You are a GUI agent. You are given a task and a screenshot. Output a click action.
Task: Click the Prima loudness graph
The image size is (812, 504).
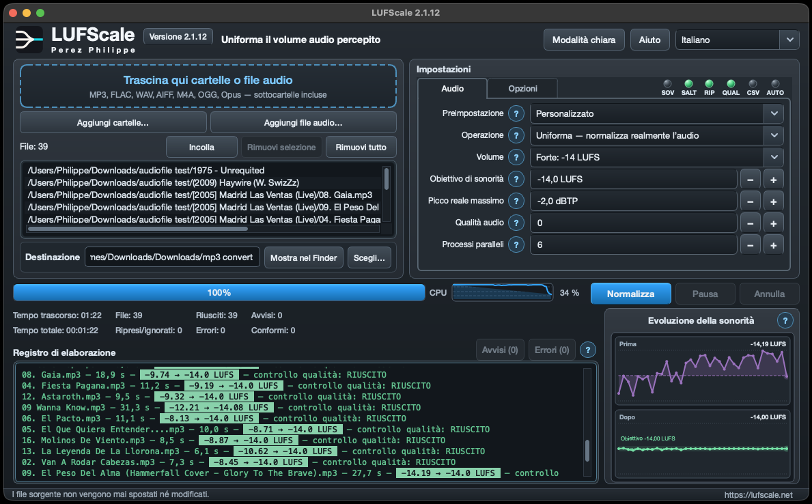coord(702,370)
